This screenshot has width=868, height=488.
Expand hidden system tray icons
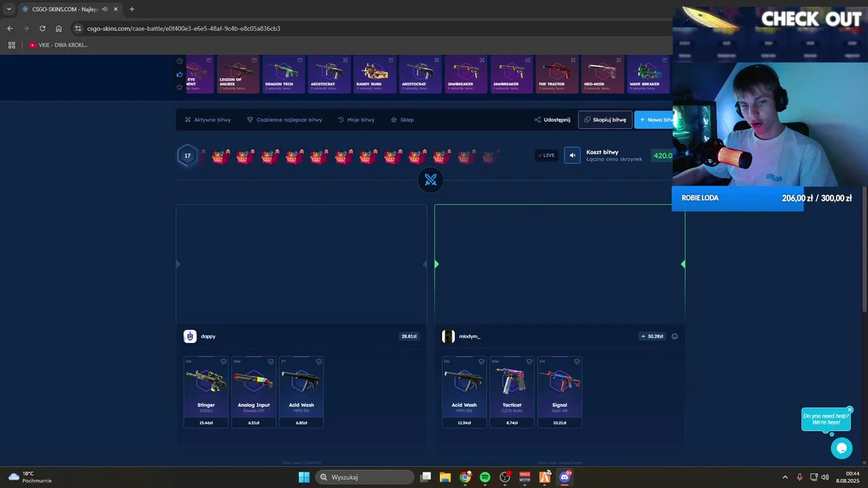pos(785,477)
